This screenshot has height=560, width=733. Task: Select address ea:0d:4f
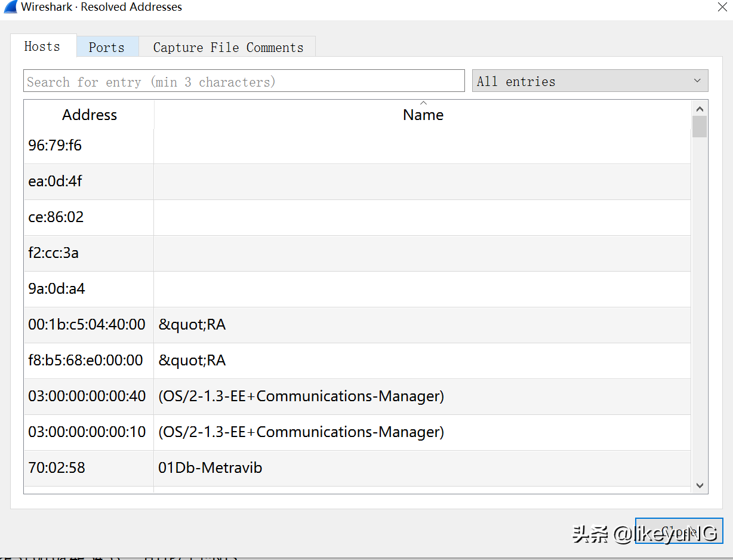[55, 181]
